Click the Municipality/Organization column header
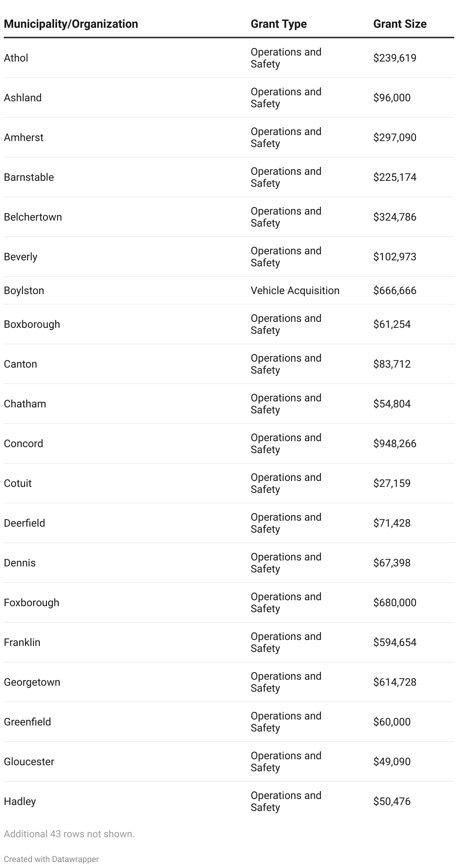The width and height of the screenshot is (458, 868). point(71,24)
